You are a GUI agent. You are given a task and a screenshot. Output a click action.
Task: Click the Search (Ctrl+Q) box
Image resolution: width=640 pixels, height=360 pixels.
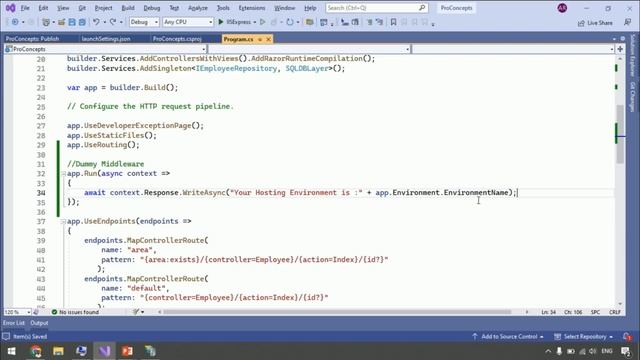tap(376, 8)
